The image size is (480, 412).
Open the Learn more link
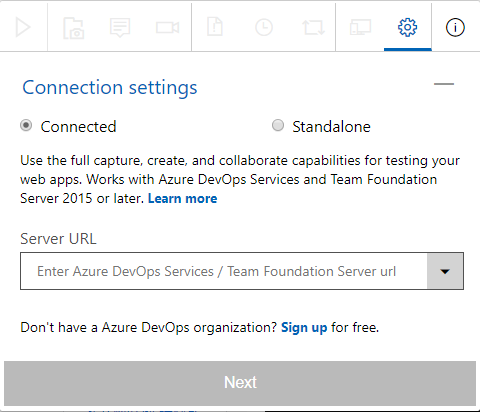coord(183,199)
